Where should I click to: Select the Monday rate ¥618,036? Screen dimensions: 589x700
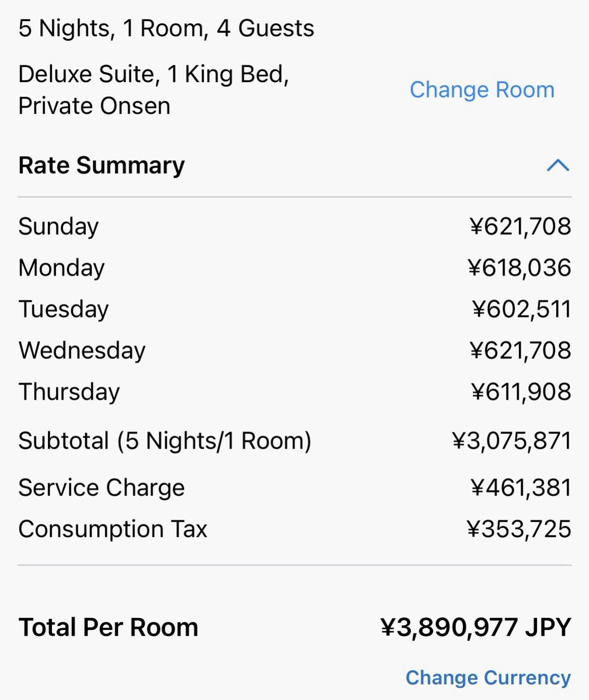pyautogui.click(x=520, y=268)
